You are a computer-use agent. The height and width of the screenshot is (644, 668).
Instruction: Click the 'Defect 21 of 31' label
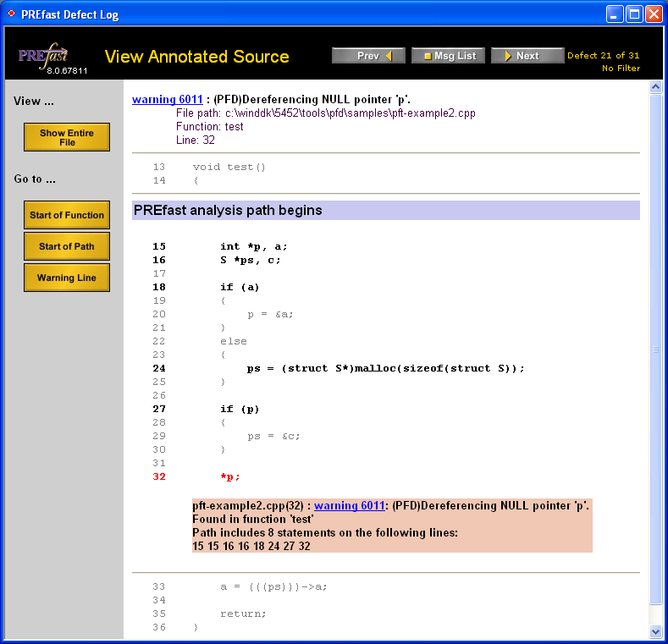tap(604, 55)
